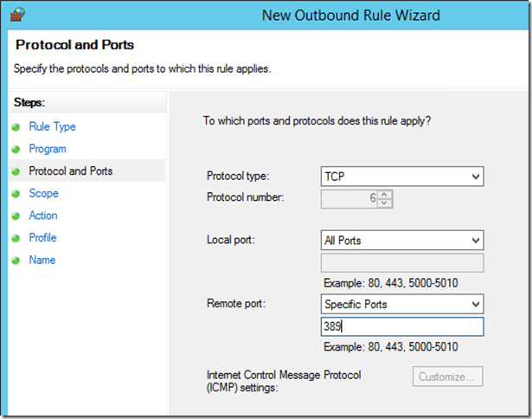Increase the Protocol number with the up arrow
The image size is (532, 419).
coord(385,194)
